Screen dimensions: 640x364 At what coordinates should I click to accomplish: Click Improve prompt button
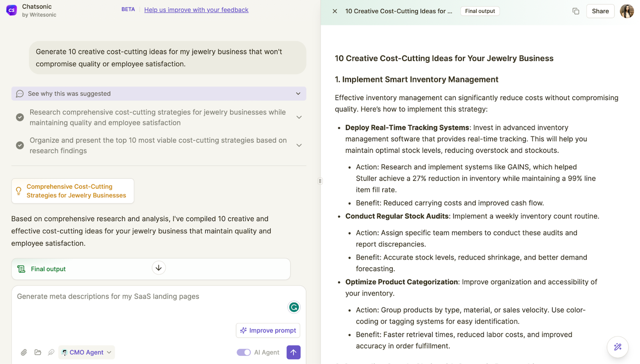click(x=268, y=330)
